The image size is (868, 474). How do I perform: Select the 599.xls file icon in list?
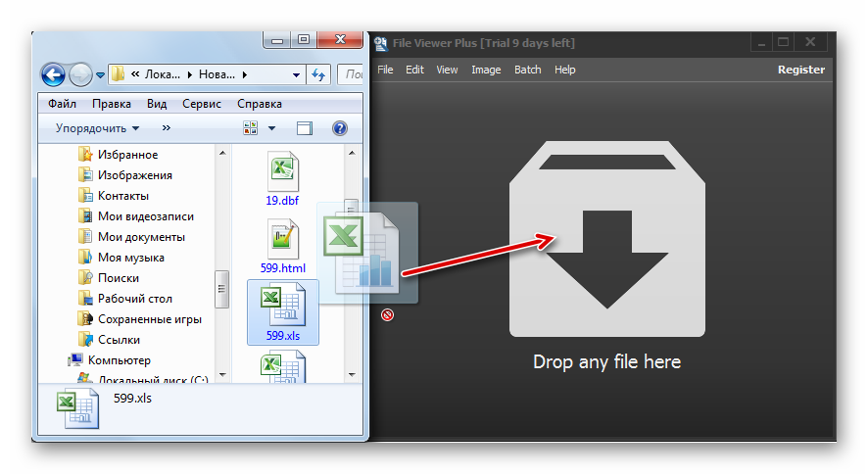[282, 305]
